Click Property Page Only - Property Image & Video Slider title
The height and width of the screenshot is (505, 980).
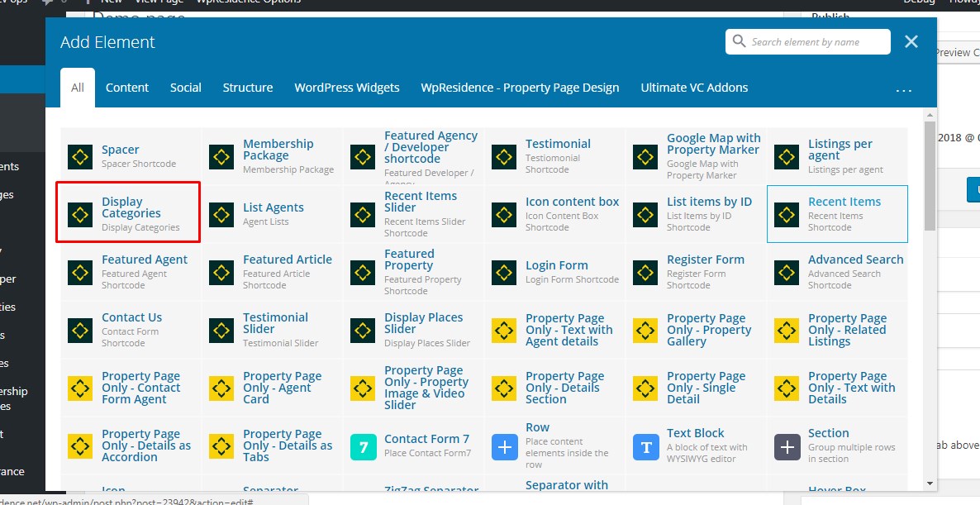(426, 388)
